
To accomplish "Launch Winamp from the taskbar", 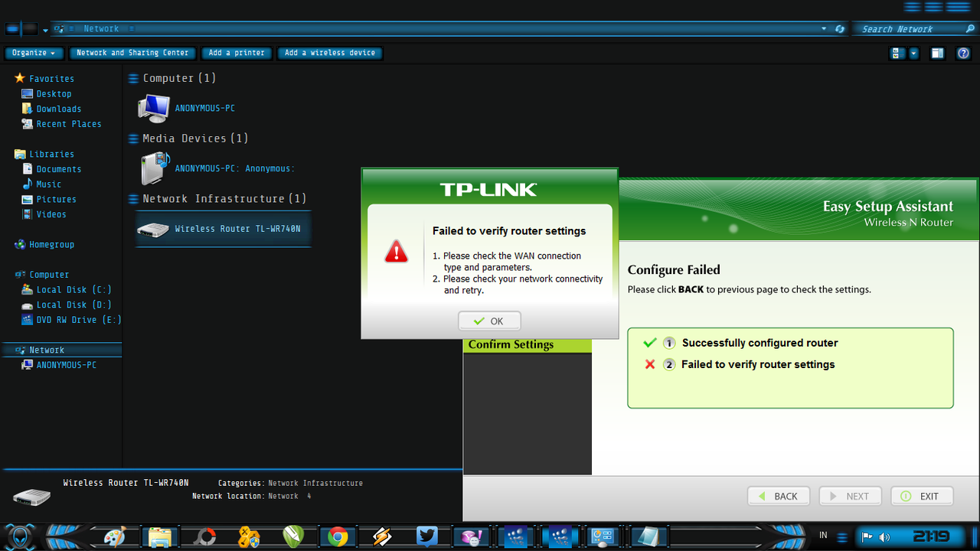I will coord(382,536).
